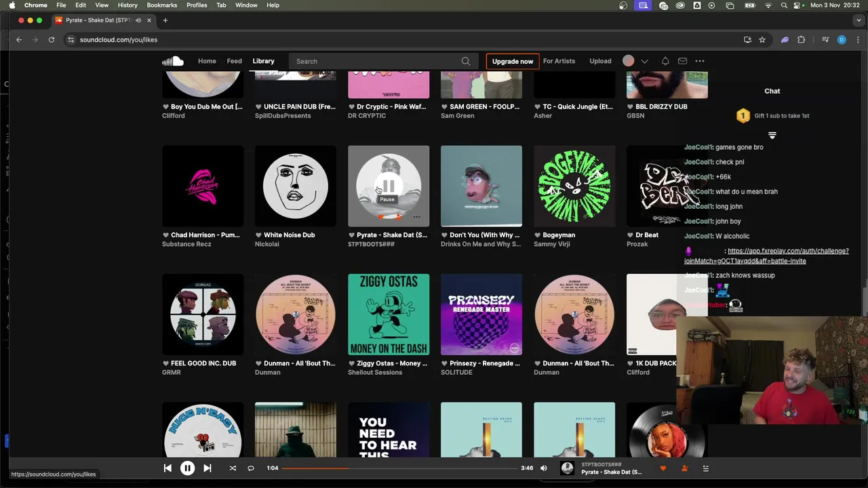This screenshot has height=488, width=868.
Task: Click the Upgrade now button
Action: coord(513,61)
